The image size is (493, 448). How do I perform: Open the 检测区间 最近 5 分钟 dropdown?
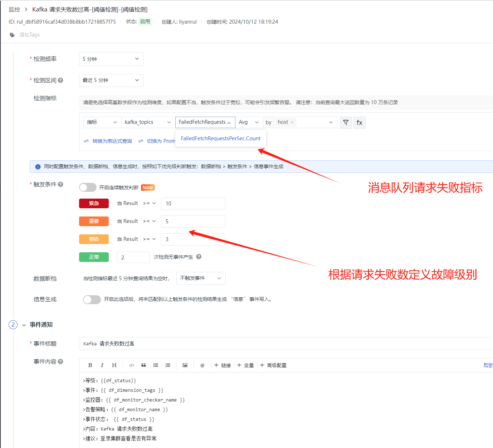pos(111,81)
